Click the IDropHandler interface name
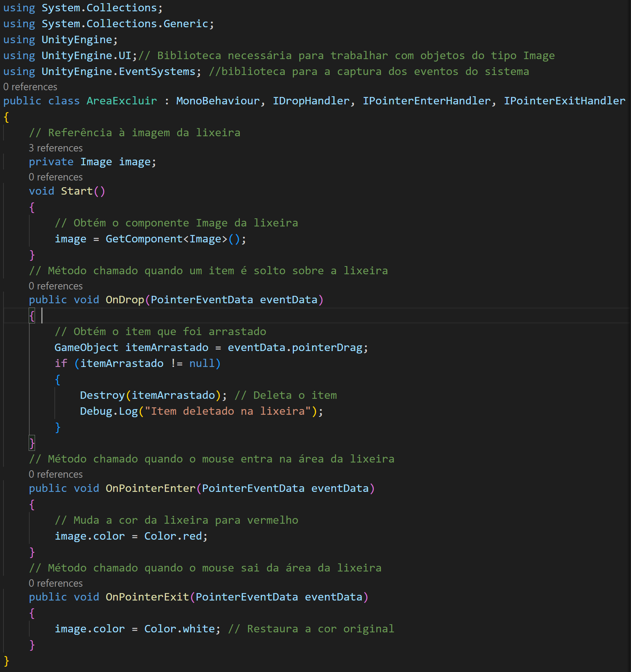The width and height of the screenshot is (631, 672). coord(311,101)
